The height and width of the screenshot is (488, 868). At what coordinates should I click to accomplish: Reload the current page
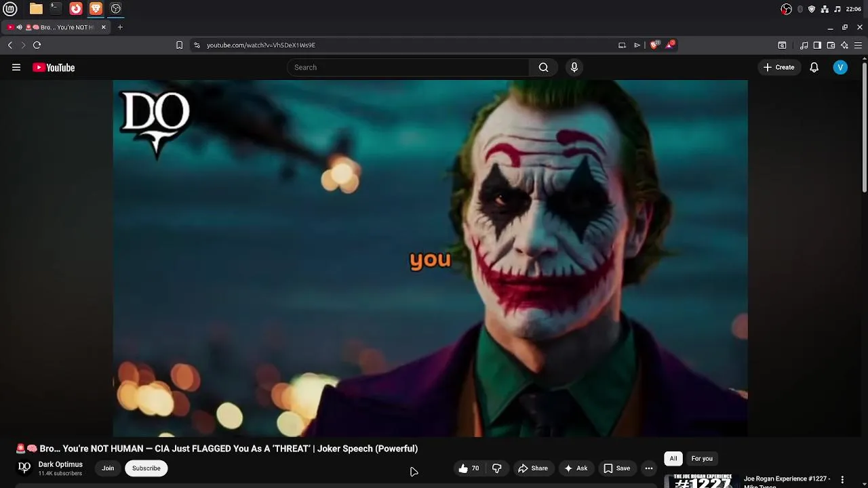pyautogui.click(x=37, y=45)
